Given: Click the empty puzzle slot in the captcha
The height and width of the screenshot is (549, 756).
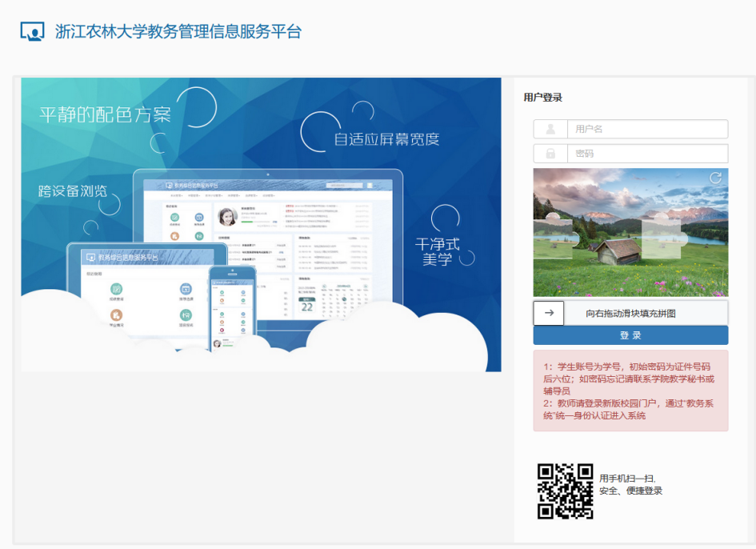Looking at the screenshot, I should pos(662,238).
